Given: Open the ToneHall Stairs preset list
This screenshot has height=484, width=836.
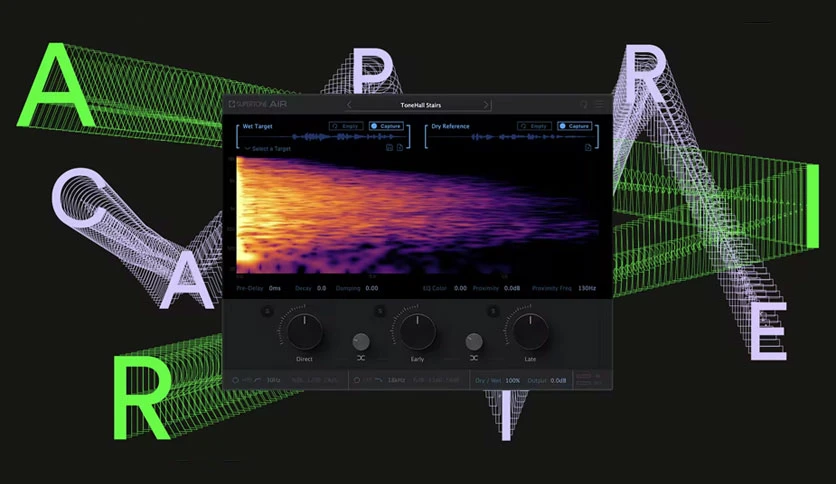Looking at the screenshot, I should [420, 105].
